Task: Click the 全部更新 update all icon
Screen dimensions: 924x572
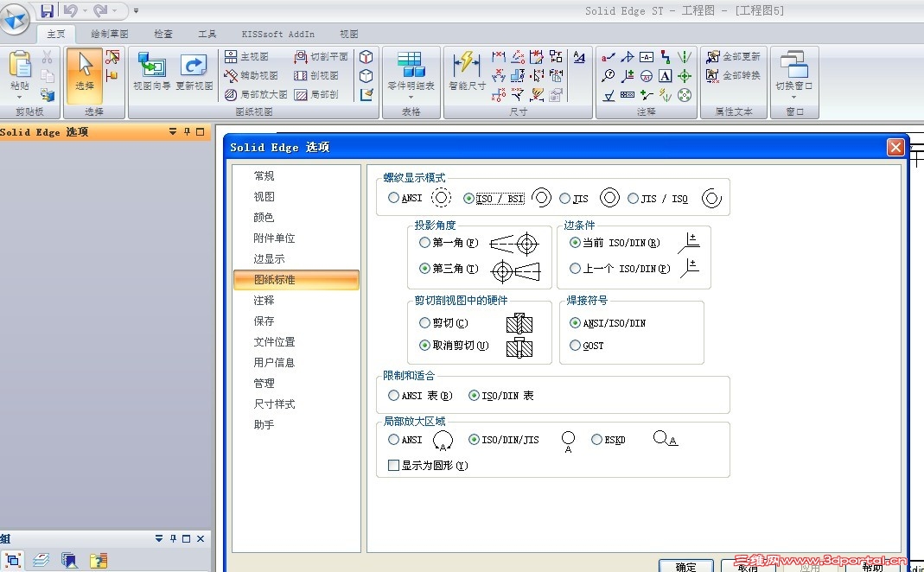Action: [734, 56]
